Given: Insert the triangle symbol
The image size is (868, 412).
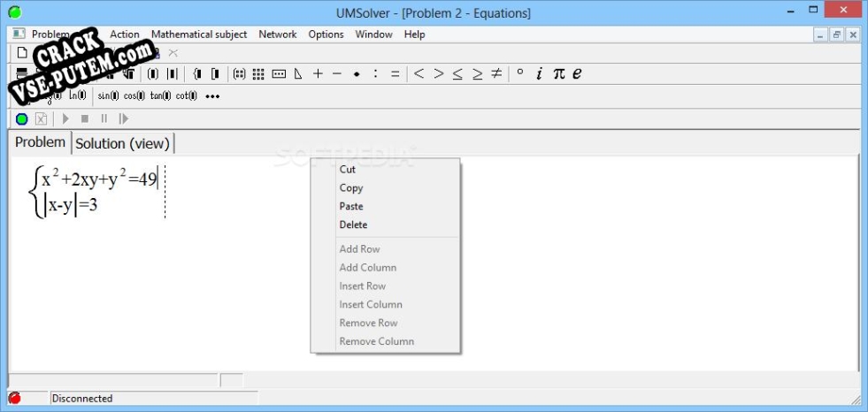Looking at the screenshot, I should pyautogui.click(x=298, y=73).
